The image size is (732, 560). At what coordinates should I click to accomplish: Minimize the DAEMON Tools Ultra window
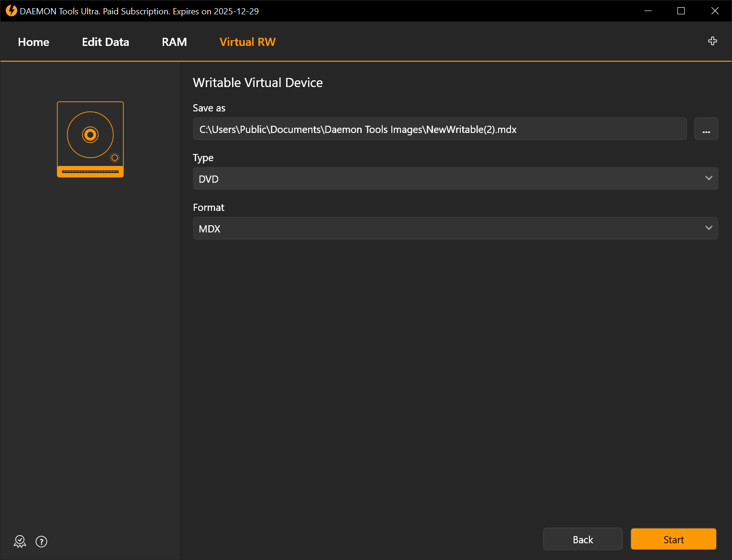(x=648, y=11)
